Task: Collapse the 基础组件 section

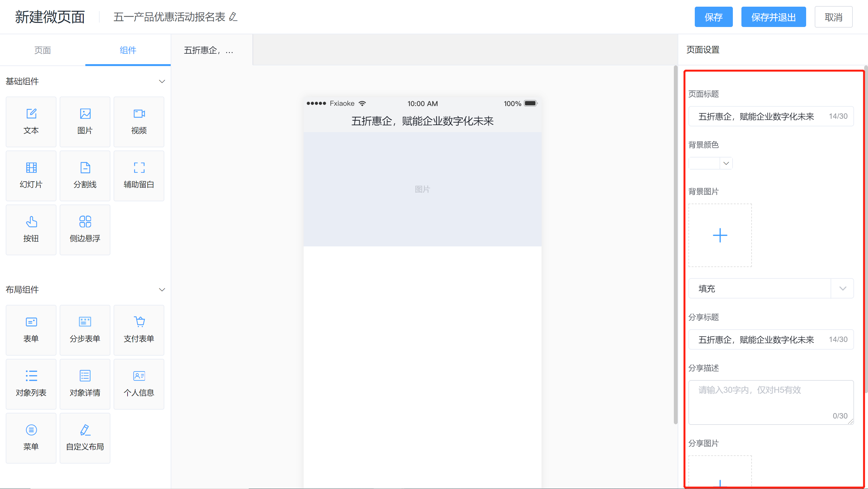Action: [162, 81]
